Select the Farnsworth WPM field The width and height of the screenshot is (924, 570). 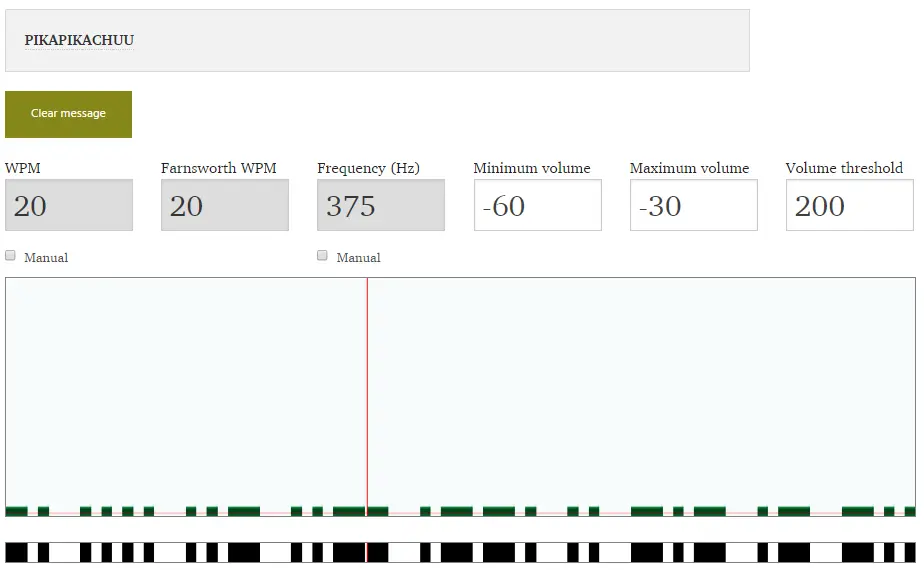224,206
